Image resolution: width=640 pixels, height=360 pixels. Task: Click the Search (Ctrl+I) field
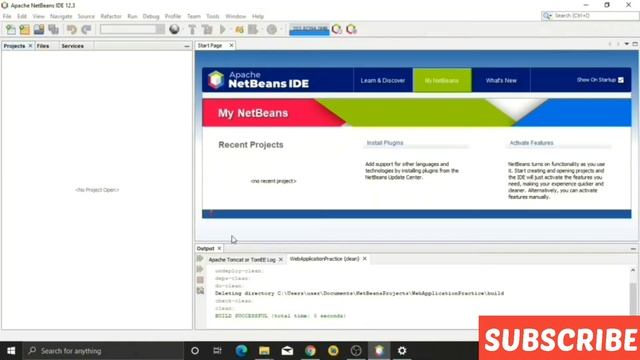pos(590,16)
